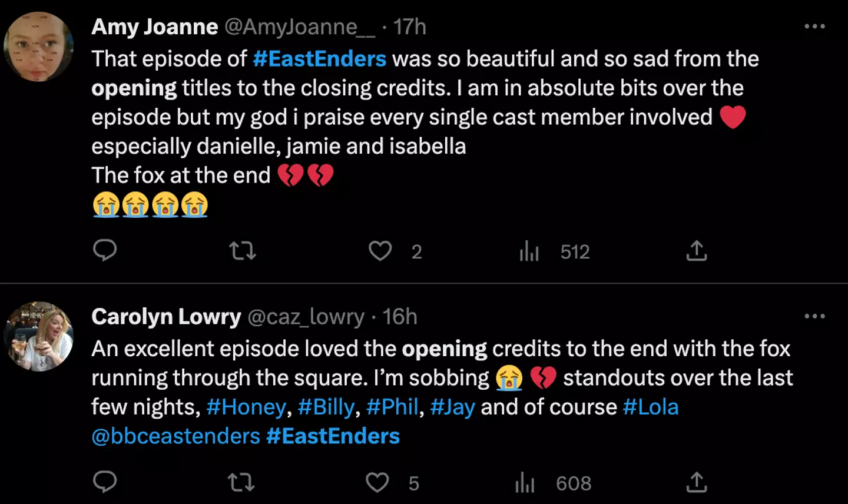Click the Amy Joanne display name
This screenshot has width=848, height=504.
pos(154,27)
